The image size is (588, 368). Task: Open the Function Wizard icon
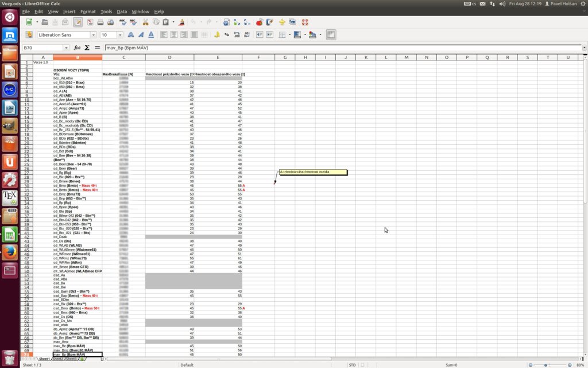[77, 48]
